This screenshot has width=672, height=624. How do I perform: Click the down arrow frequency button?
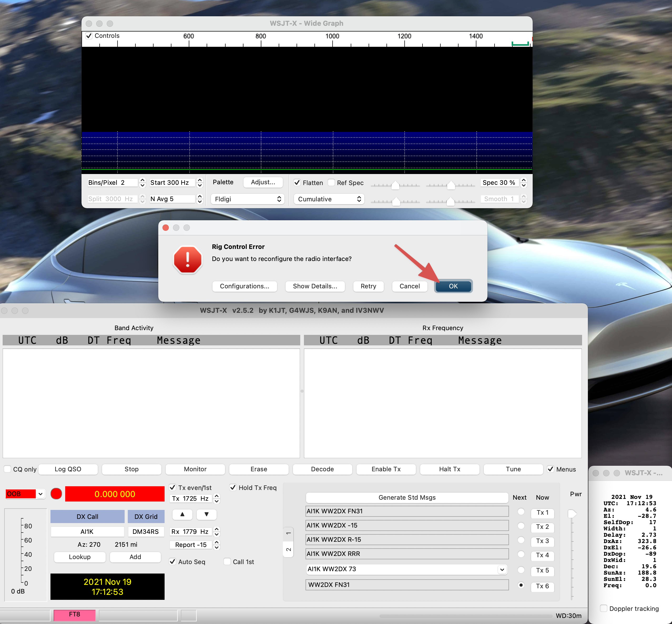[206, 515]
